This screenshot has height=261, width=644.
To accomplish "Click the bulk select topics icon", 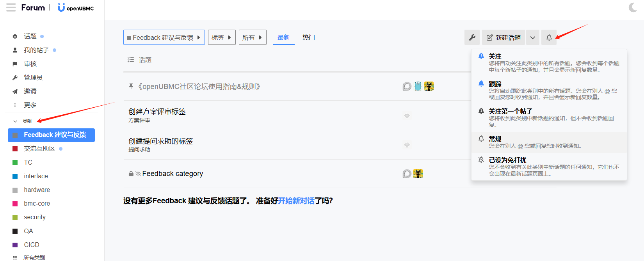I will point(131,60).
